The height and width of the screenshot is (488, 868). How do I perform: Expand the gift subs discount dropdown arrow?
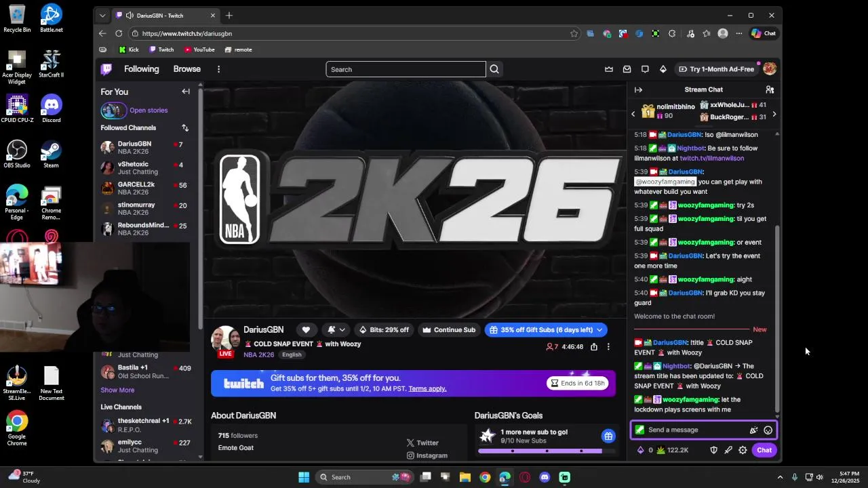[x=599, y=330]
